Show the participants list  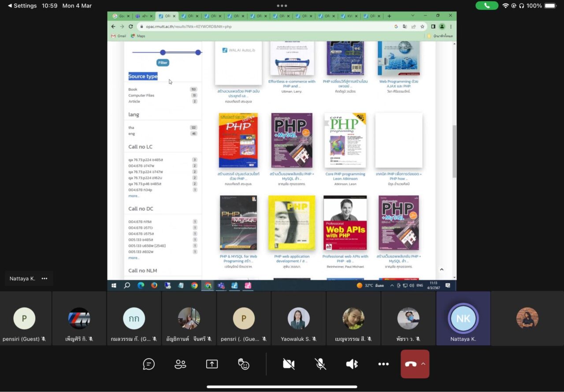[x=180, y=364]
